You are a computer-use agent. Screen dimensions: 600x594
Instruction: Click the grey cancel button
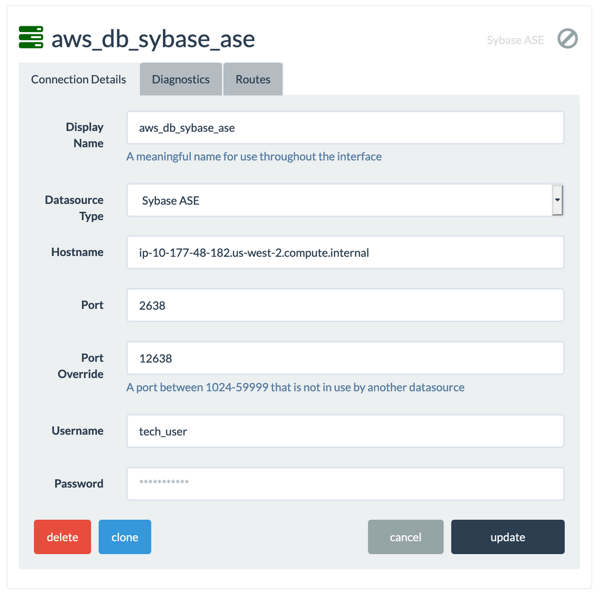tap(406, 537)
